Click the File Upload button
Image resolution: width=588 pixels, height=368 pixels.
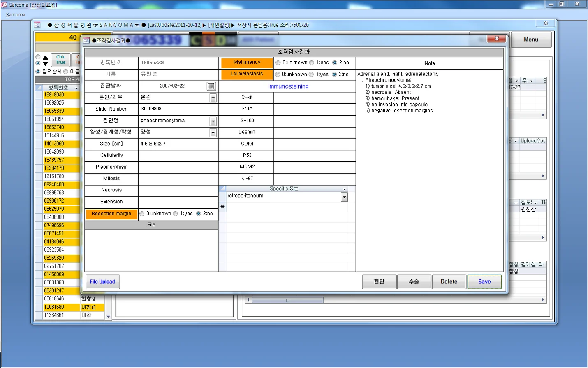pos(102,282)
